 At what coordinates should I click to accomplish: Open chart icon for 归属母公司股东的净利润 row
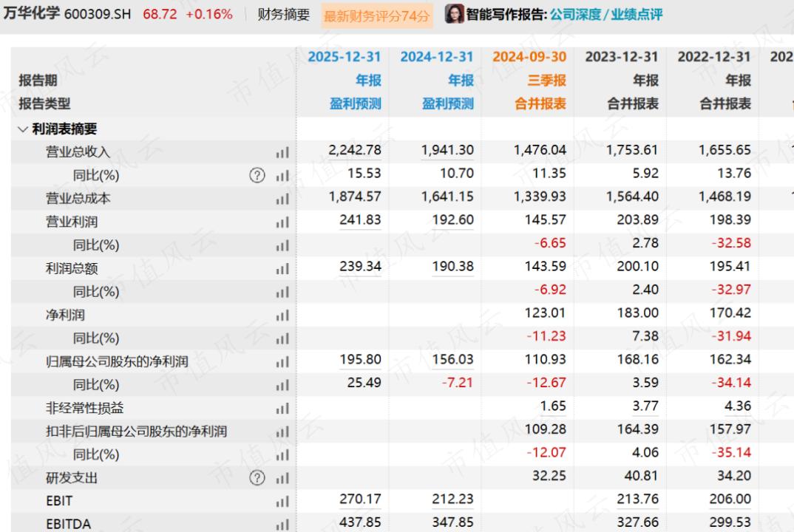click(x=282, y=362)
